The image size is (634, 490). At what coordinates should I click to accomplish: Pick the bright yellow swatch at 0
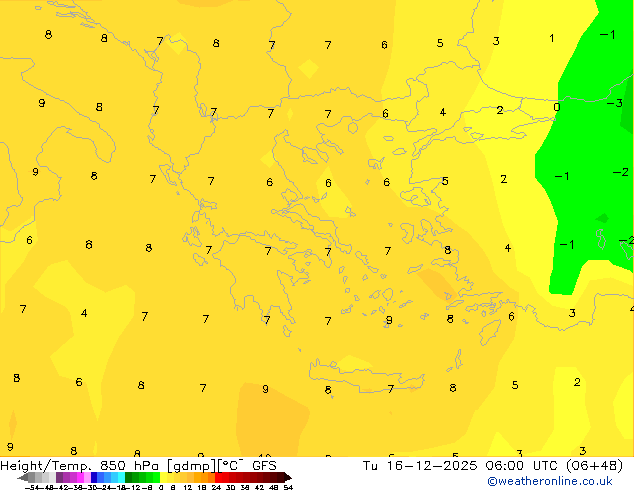click(163, 477)
